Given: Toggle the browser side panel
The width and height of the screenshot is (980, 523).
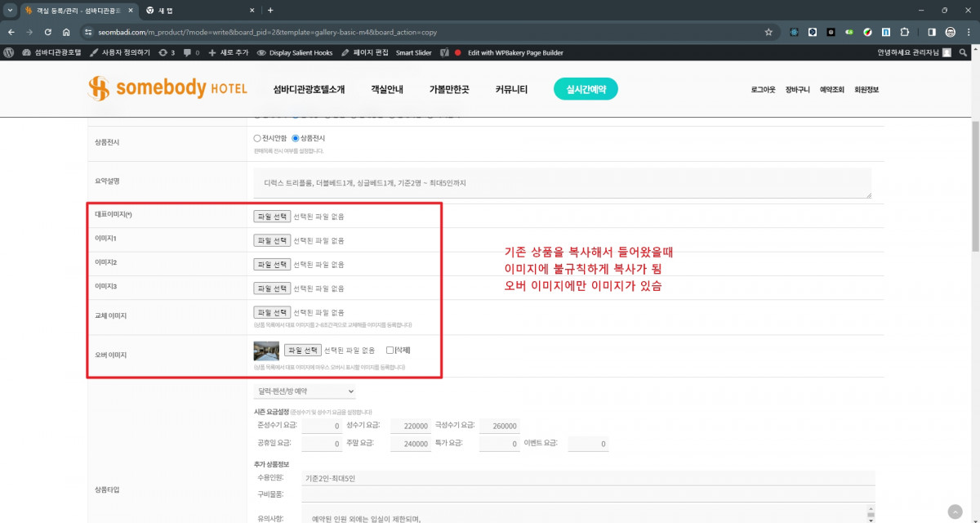Looking at the screenshot, I should click(x=932, y=32).
